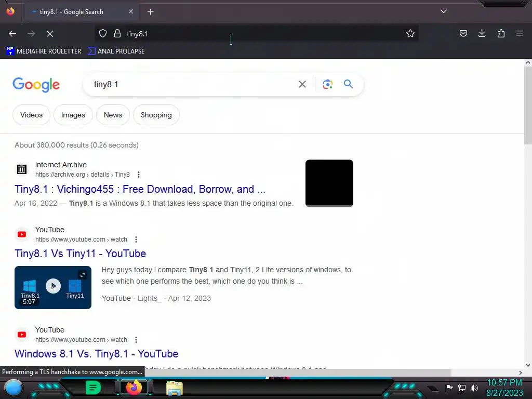This screenshot has width=532, height=399.
Task: Play the Tiny8.1 vs Tiny11 video thumbnail
Action: click(53, 286)
